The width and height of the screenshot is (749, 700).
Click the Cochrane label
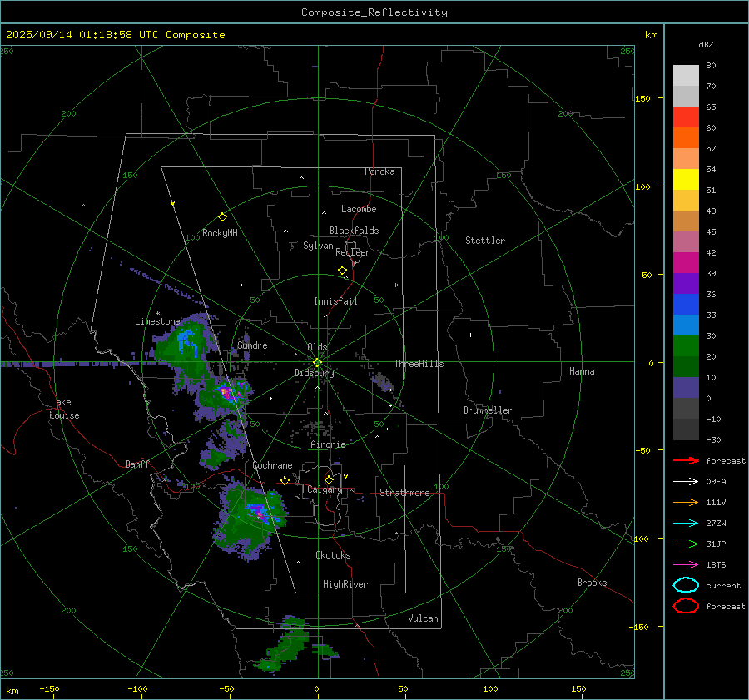coord(272,465)
